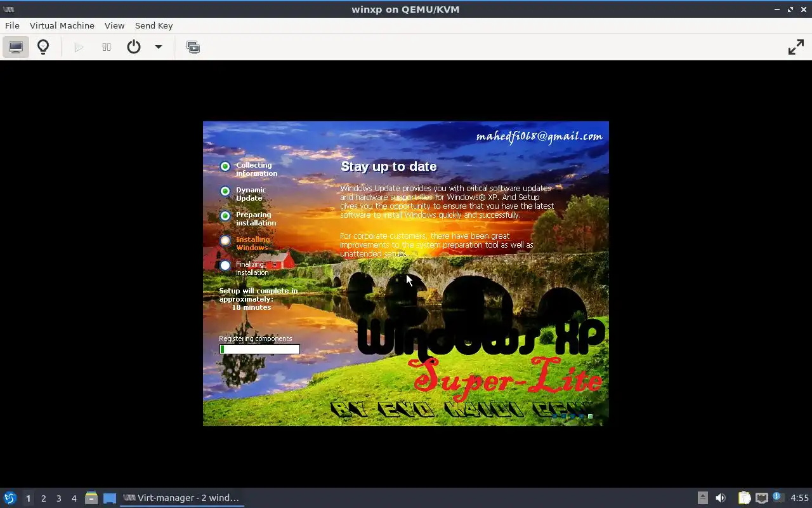This screenshot has height=508, width=812.
Task: Click the show desktop taskbar icon
Action: coord(110,498)
